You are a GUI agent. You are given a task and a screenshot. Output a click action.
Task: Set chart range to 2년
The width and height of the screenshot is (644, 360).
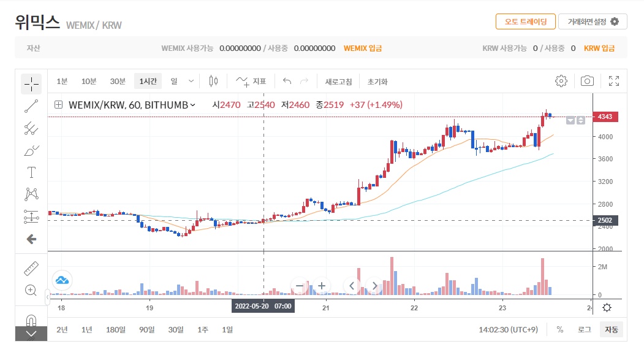(x=62, y=329)
